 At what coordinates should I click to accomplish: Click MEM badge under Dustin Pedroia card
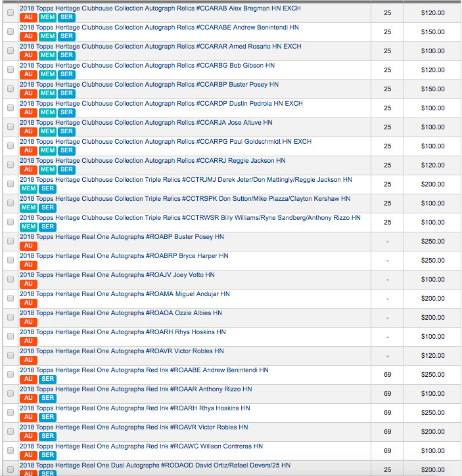(x=47, y=113)
